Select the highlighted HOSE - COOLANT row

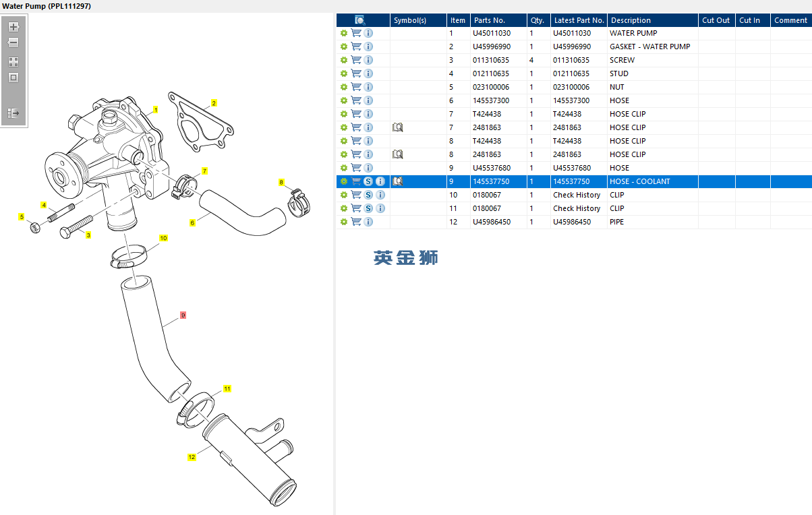(x=574, y=181)
